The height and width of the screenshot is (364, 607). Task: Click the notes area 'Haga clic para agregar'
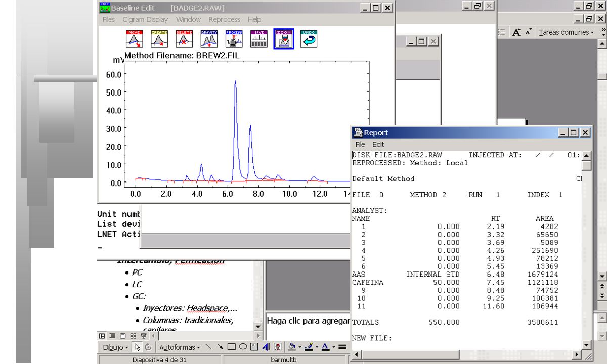(x=308, y=321)
